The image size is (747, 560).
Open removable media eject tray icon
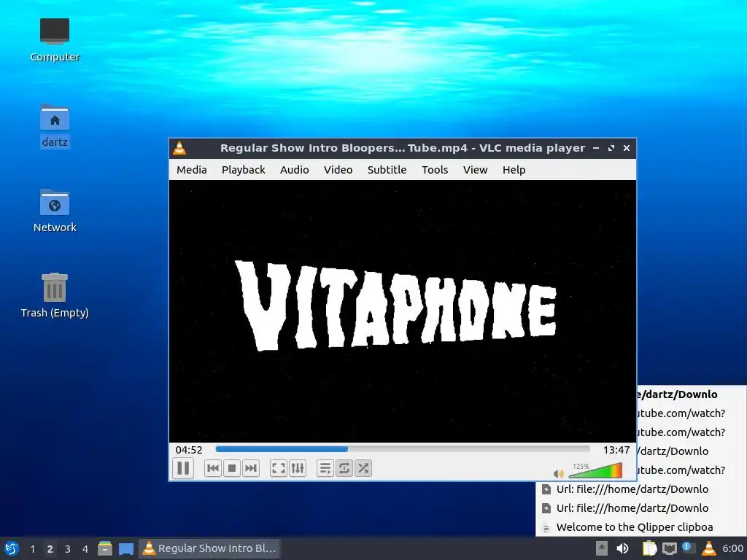click(x=602, y=548)
